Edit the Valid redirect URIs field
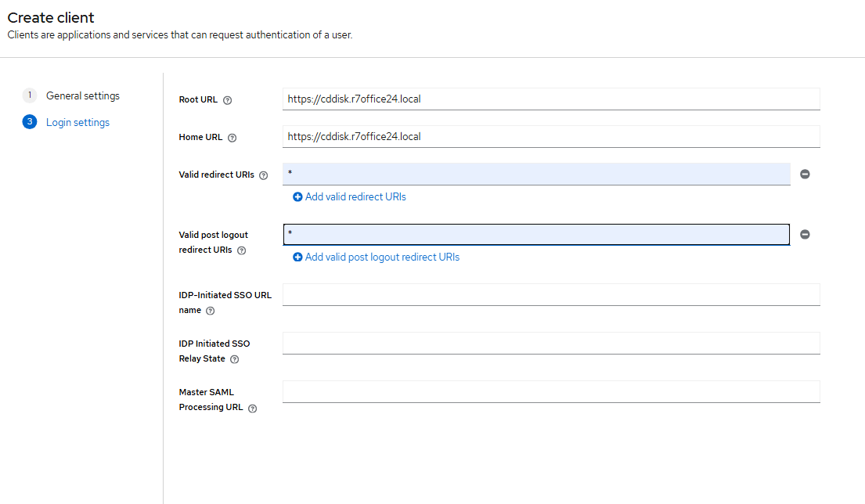This screenshot has height=504, width=865. click(536, 174)
